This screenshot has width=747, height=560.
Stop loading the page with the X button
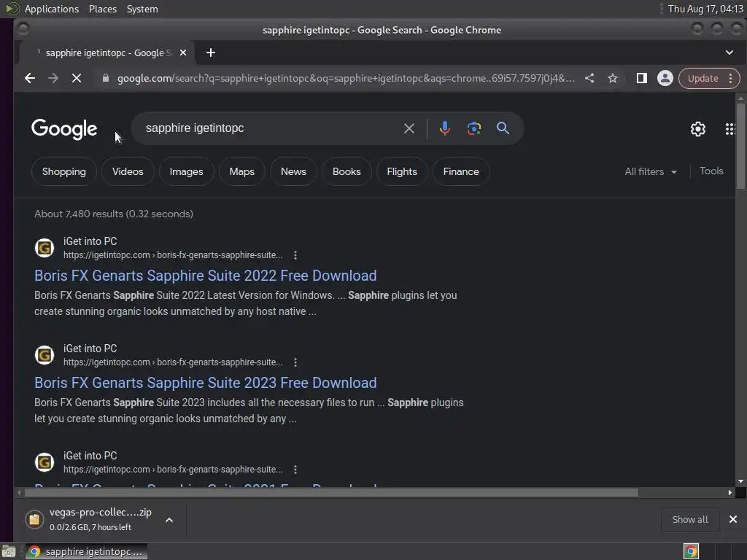[76, 78]
